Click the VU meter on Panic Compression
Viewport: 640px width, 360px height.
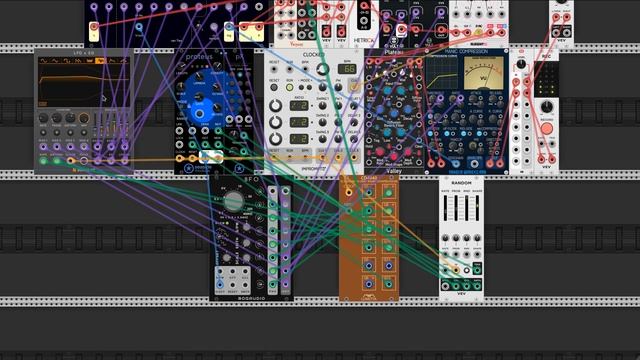(484, 73)
